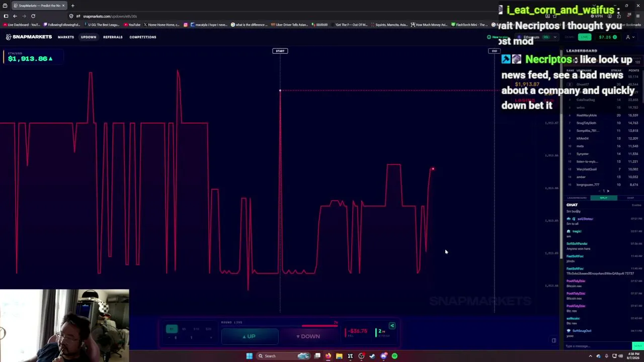Toggle the browser sidebar icon
This screenshot has width=644, height=362.
[6, 16]
